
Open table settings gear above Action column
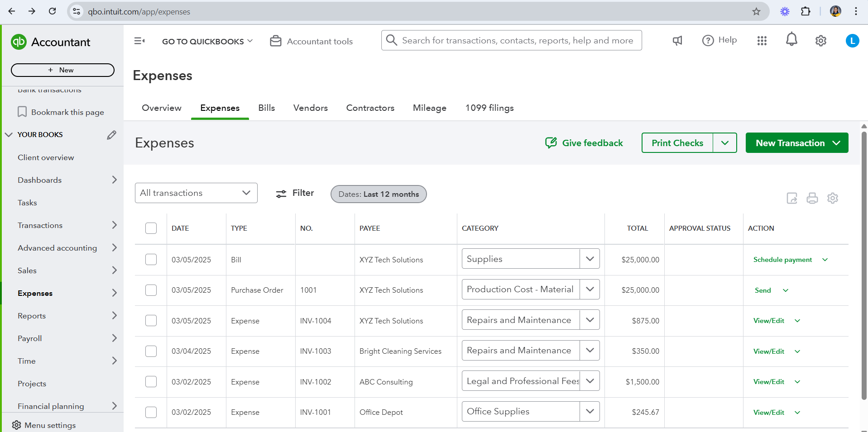832,198
